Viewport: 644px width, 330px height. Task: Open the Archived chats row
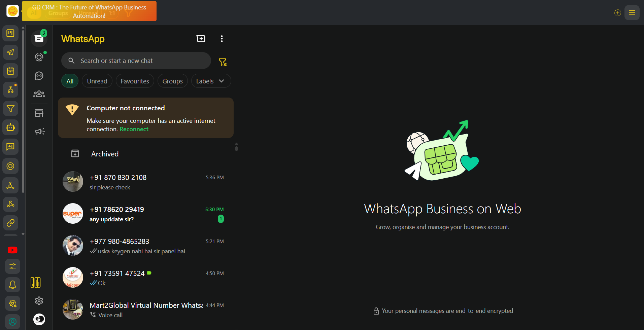[x=145, y=154]
